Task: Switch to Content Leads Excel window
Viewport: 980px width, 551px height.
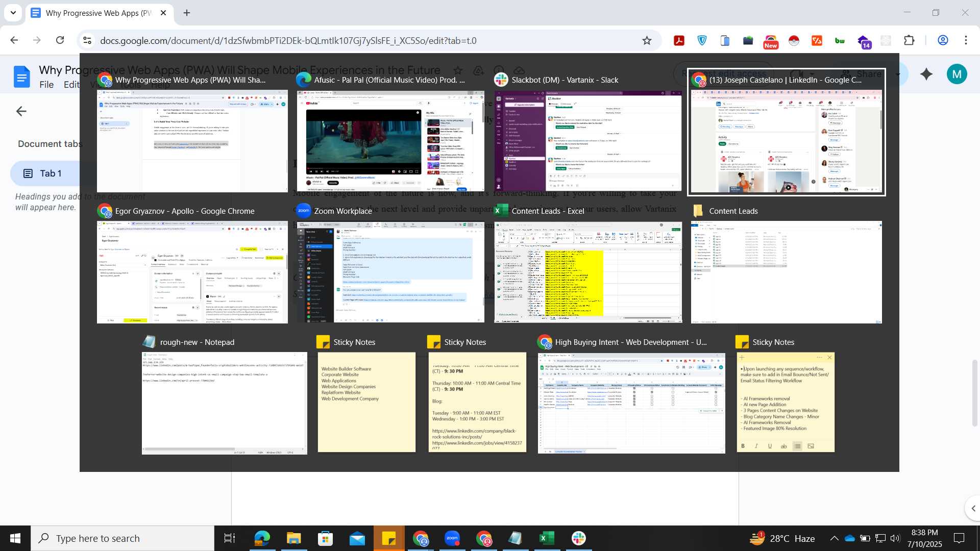Action: (x=588, y=272)
